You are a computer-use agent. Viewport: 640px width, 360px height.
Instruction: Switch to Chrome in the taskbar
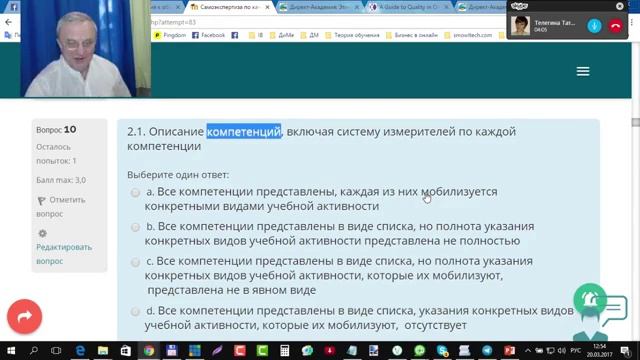pos(149,351)
